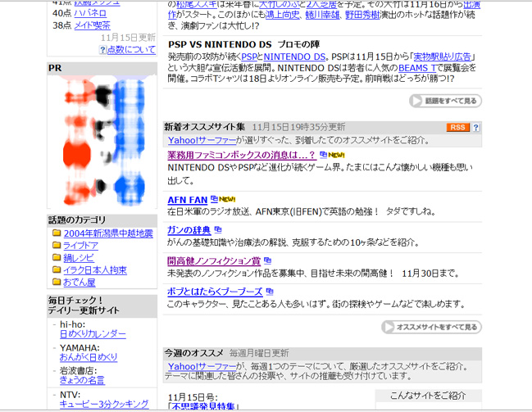532x412 pixels.
Task: Click new-window icon after 開高健ノンフィクション賞
Action: pos(268,260)
